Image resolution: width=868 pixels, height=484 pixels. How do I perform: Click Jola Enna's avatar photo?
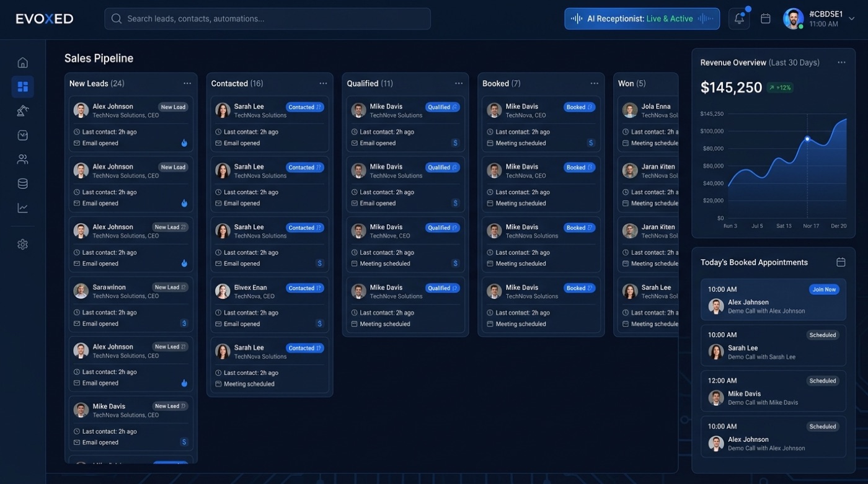(630, 110)
